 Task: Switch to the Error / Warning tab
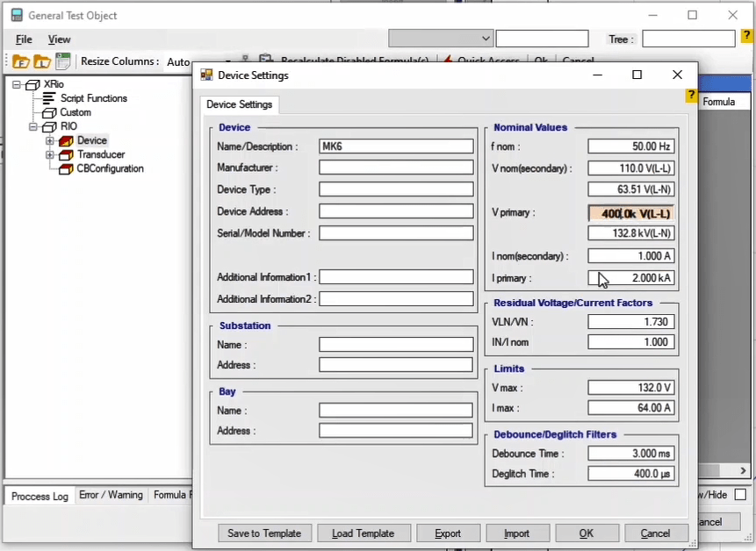(x=111, y=495)
